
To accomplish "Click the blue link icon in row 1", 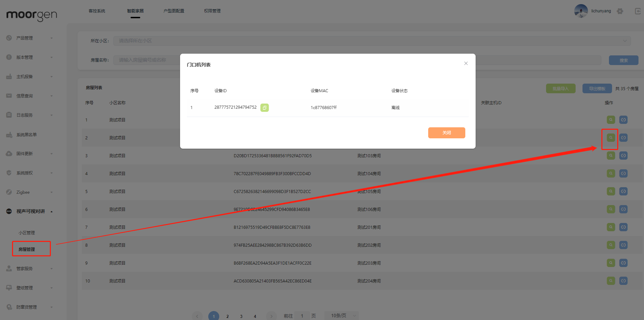I will [x=623, y=120].
